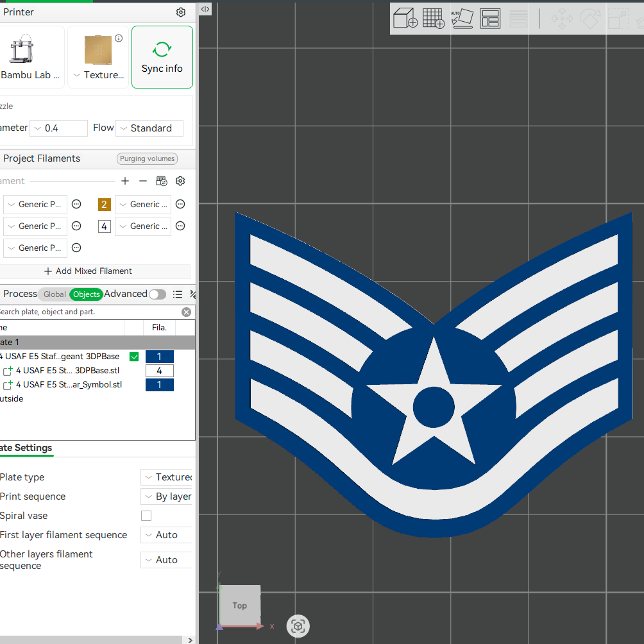Collapse the sidebar with the arrow icon
Viewport: 644px width, 644px height.
(x=205, y=9)
